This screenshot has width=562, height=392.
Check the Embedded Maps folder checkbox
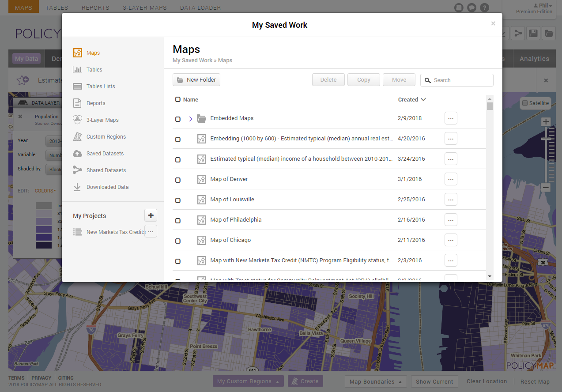pyautogui.click(x=178, y=119)
